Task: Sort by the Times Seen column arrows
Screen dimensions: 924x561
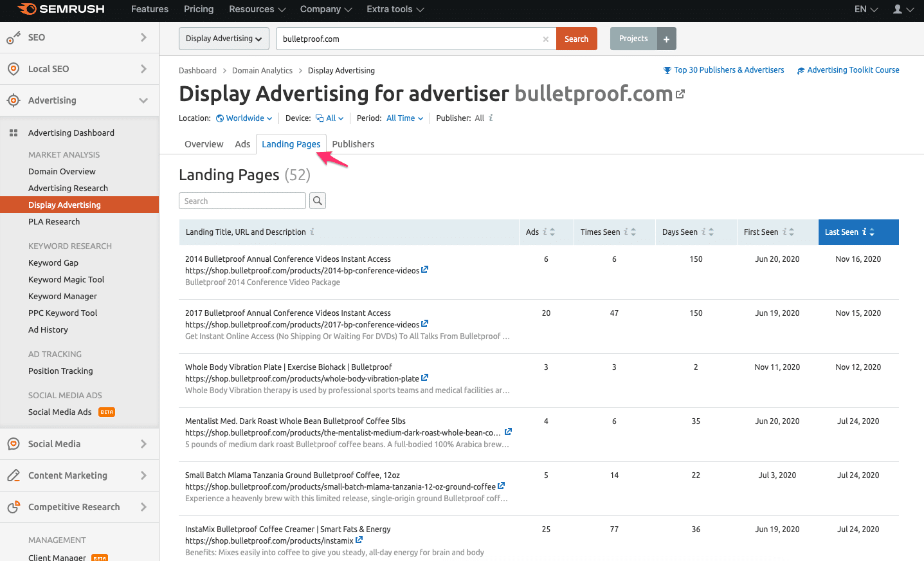Action: pos(633,232)
